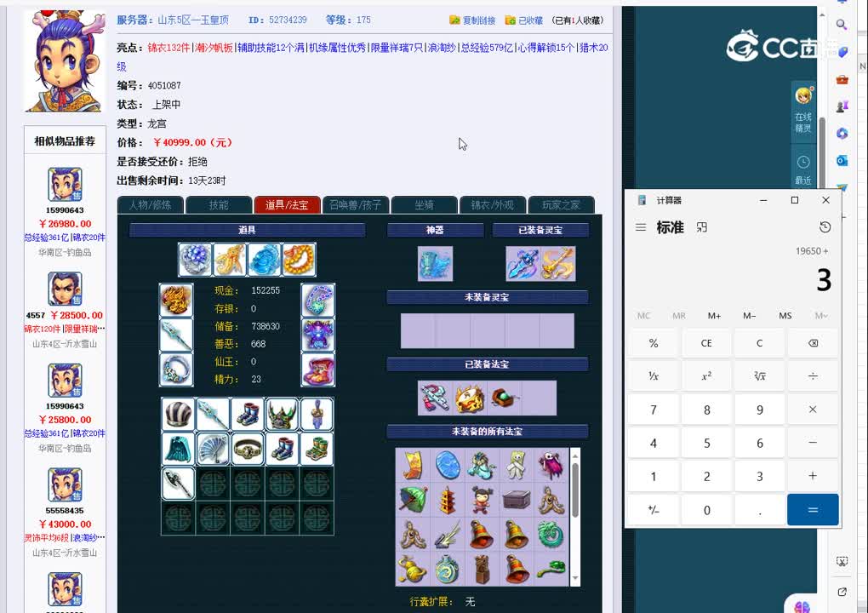Select the green umbrella 法宝 icon
The image size is (868, 613).
[413, 500]
